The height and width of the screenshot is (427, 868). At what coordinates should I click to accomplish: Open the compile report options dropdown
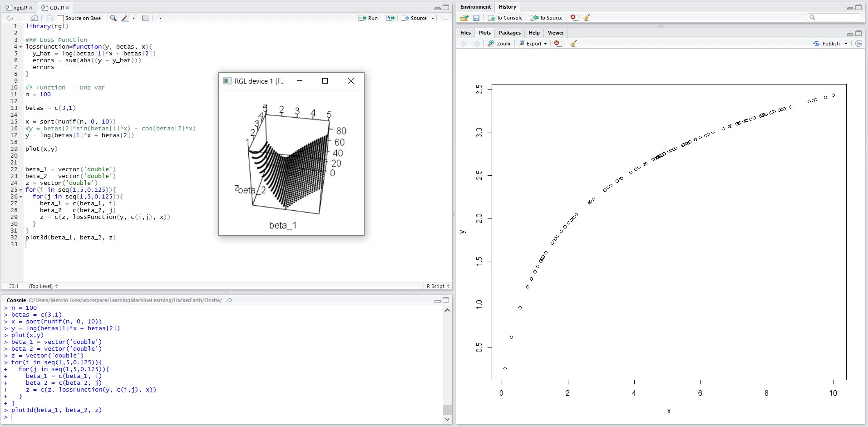pyautogui.click(x=160, y=19)
